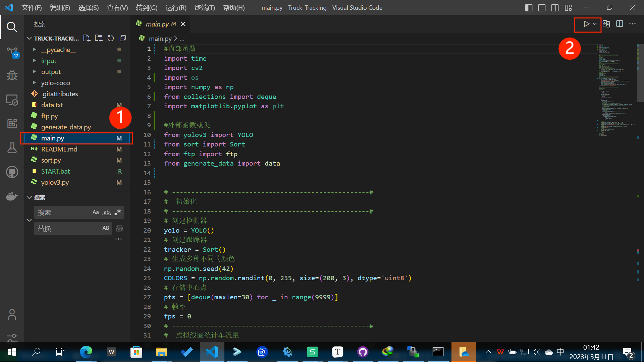Screen dimensions: 644x362
Task: Select sort.py file in explorer
Action: coord(50,160)
